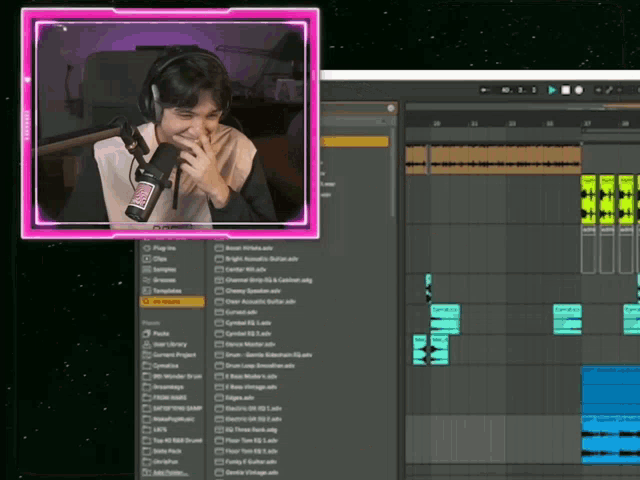640x480 pixels.
Task: Open the Grooves browser category
Action: (159, 280)
